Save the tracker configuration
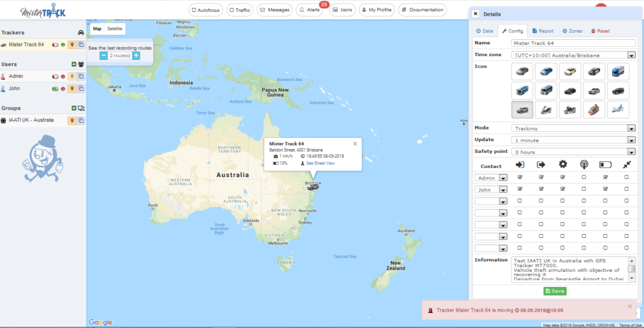Viewport: 644px width, 328px height. (x=555, y=291)
